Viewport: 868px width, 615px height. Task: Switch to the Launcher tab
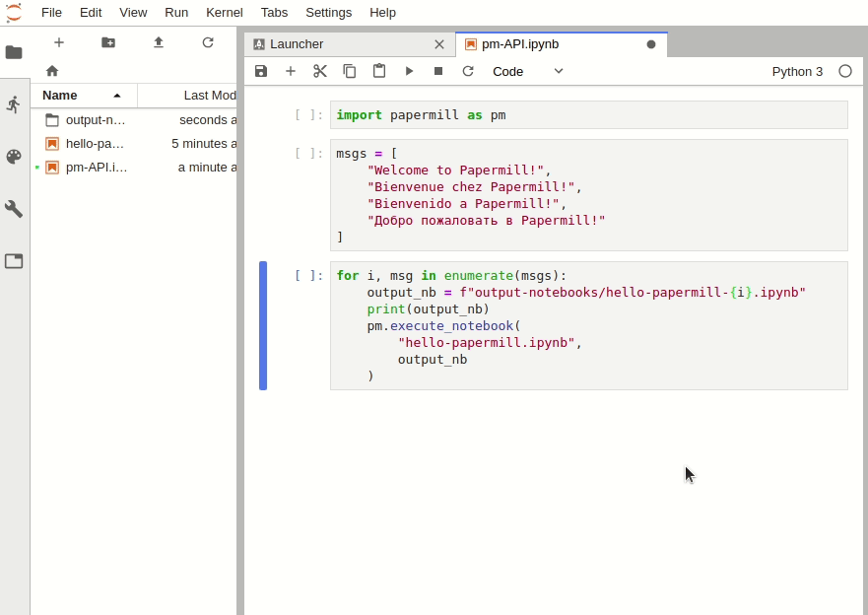(350, 44)
